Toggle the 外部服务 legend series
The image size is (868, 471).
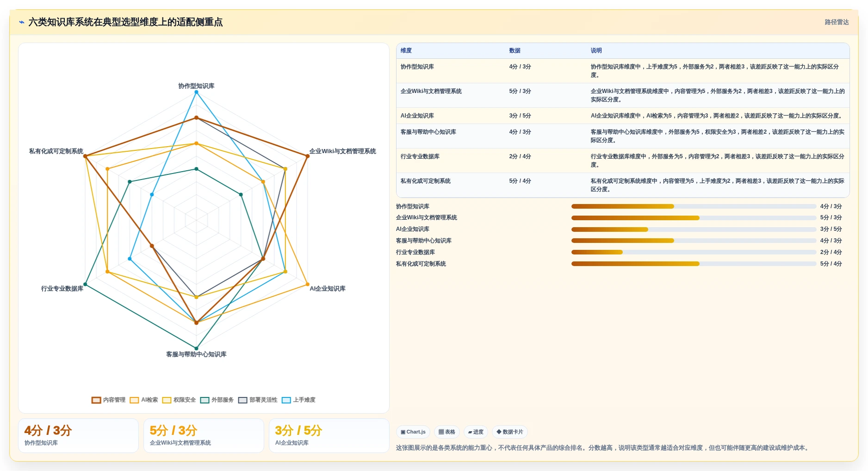point(217,400)
